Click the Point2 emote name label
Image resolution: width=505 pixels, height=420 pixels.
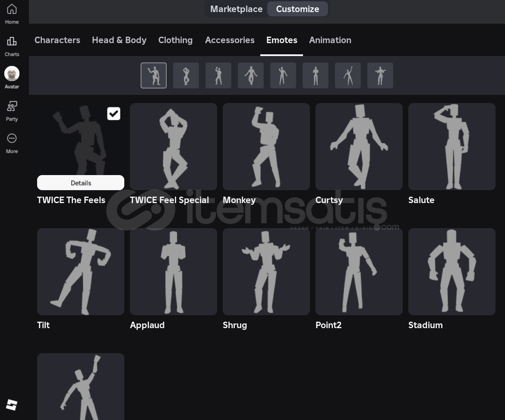[x=328, y=325]
